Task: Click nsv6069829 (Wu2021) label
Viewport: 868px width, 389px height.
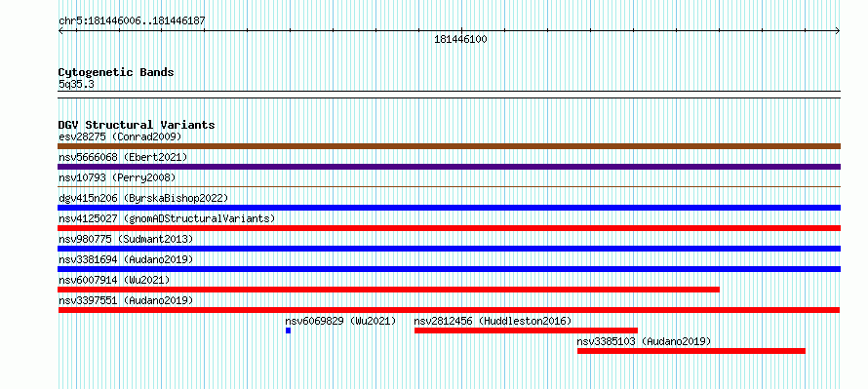Action: [341, 321]
